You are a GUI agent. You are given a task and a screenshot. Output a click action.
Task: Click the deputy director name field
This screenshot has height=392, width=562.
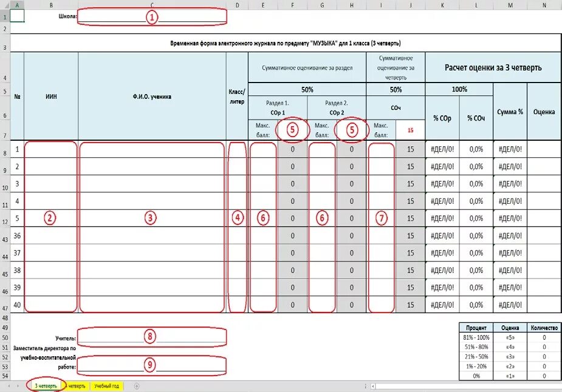[152, 365]
